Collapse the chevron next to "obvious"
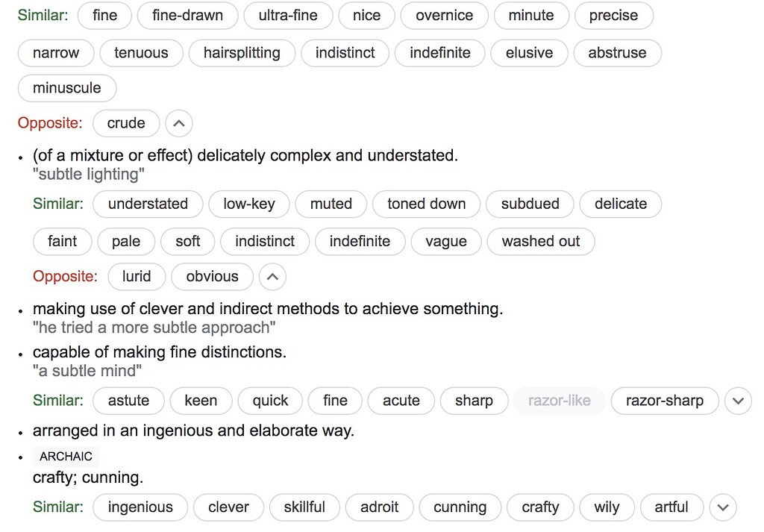This screenshot has width=764, height=532. pyautogui.click(x=272, y=277)
